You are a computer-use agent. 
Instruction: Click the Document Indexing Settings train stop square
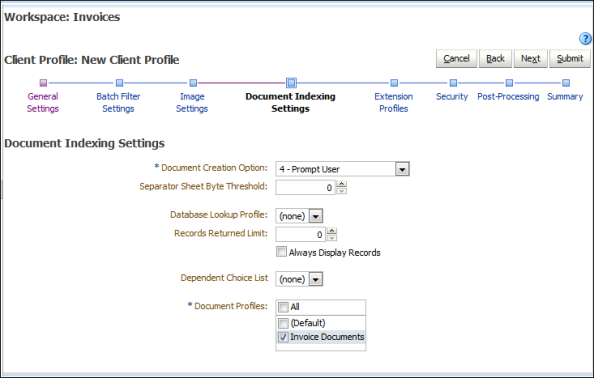click(291, 82)
